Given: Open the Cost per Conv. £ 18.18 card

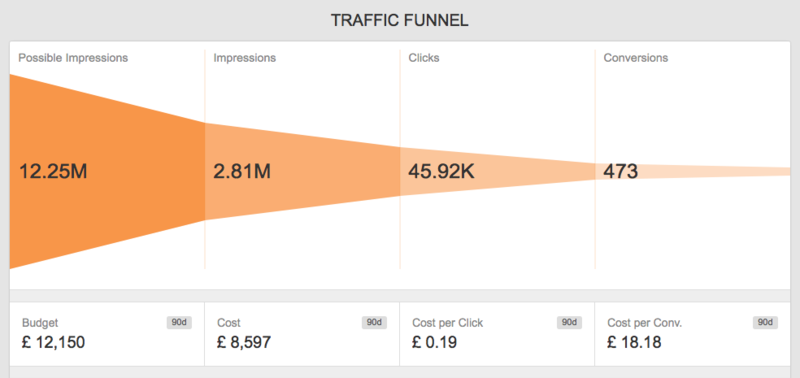Looking at the screenshot, I should click(x=693, y=334).
